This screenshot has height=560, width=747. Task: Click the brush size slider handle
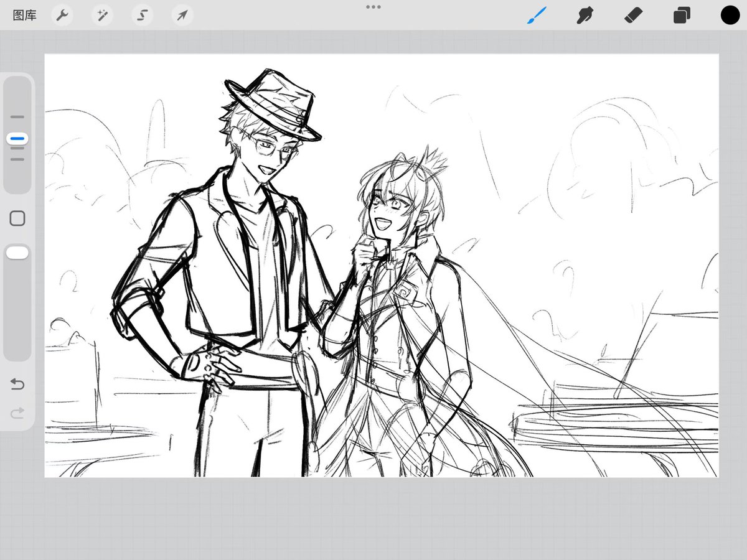tap(17, 138)
